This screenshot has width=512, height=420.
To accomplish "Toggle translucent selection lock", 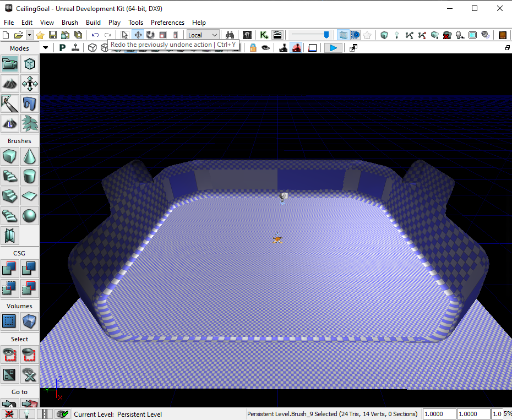I will click(x=253, y=47).
